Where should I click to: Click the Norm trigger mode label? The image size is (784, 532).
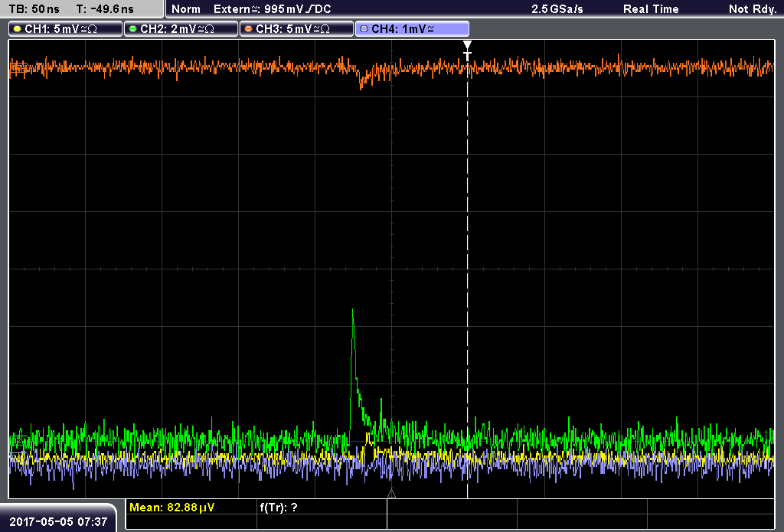pyautogui.click(x=185, y=9)
